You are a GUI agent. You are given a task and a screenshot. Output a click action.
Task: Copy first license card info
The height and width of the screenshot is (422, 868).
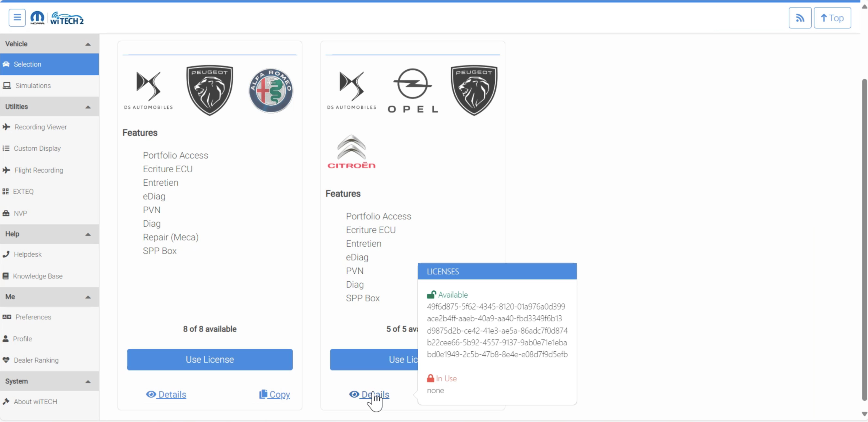[274, 394]
